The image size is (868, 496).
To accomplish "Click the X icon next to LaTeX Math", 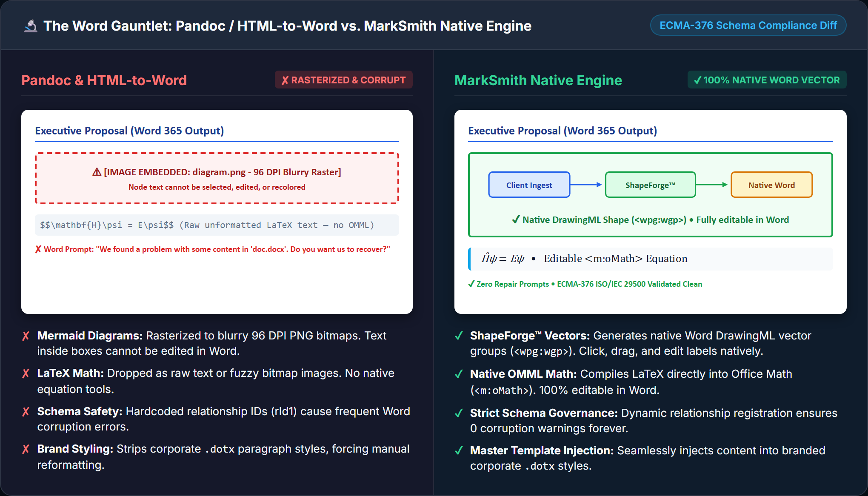I will tap(26, 373).
